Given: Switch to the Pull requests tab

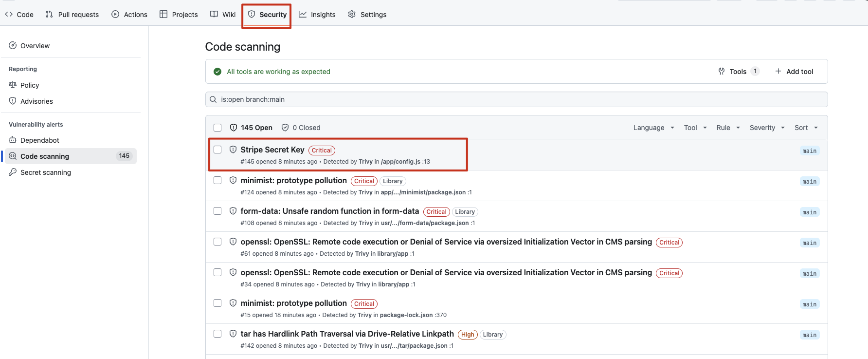Looking at the screenshot, I should (x=72, y=15).
